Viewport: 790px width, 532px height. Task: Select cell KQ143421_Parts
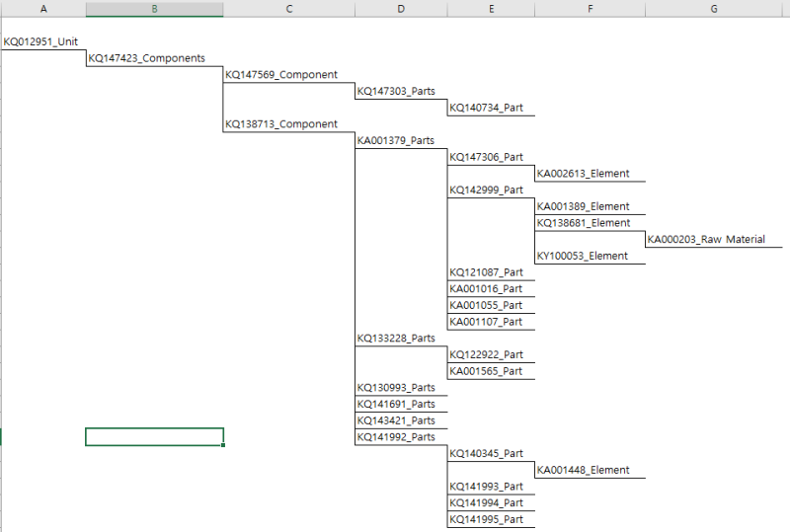[401, 420]
